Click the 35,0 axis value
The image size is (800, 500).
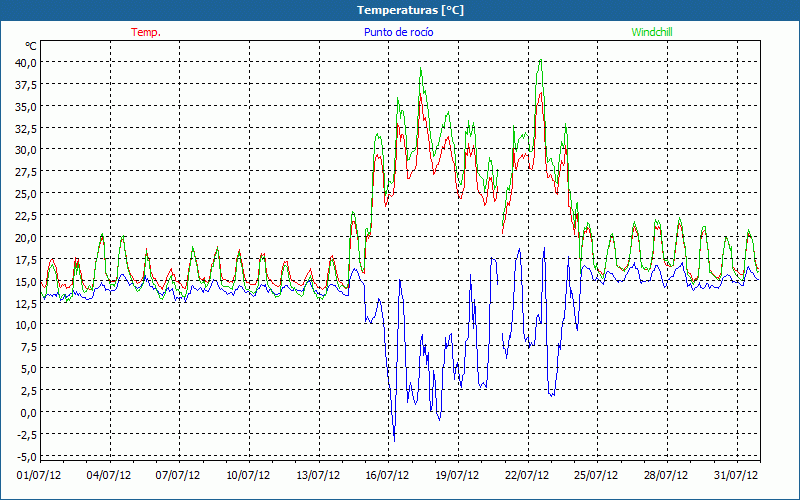point(27,106)
